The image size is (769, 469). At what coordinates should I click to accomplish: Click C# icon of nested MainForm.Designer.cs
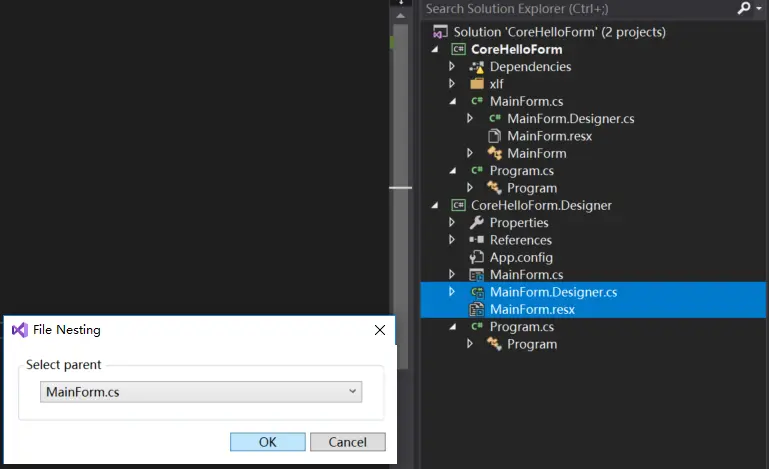495,118
